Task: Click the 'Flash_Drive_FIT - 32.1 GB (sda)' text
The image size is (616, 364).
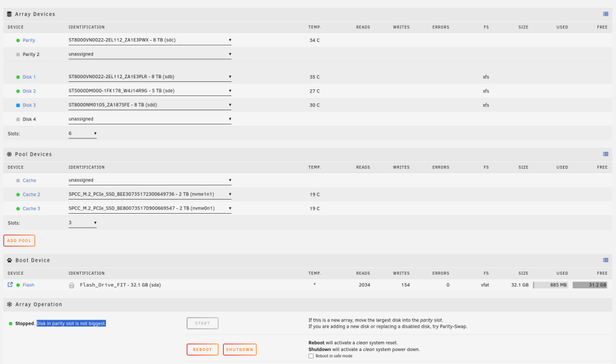Action: click(120, 285)
